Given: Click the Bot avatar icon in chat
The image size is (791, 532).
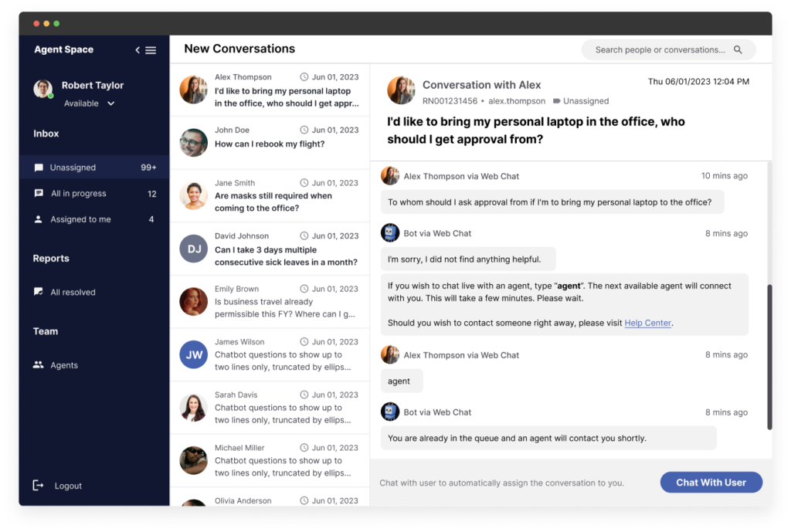Looking at the screenshot, I should pyautogui.click(x=390, y=233).
